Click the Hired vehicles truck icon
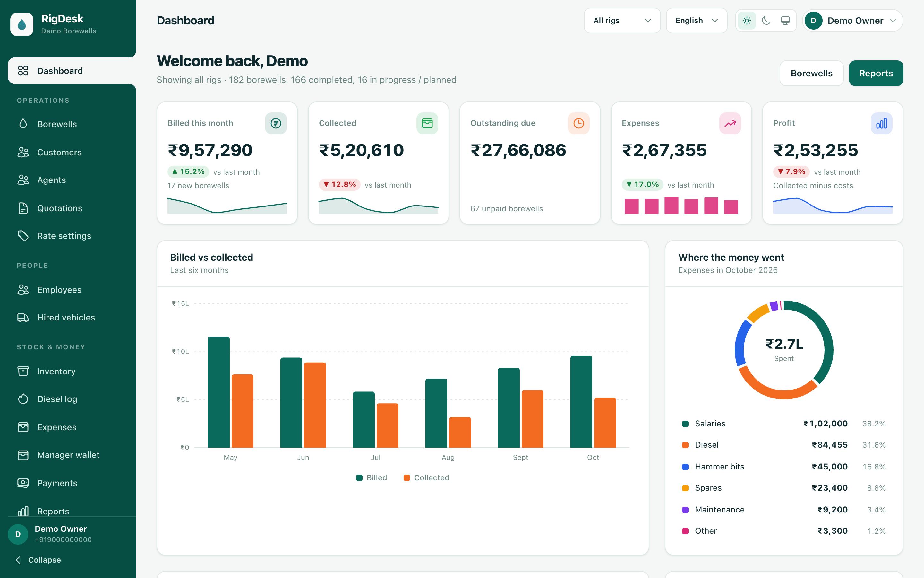The height and width of the screenshot is (578, 924). tap(23, 317)
